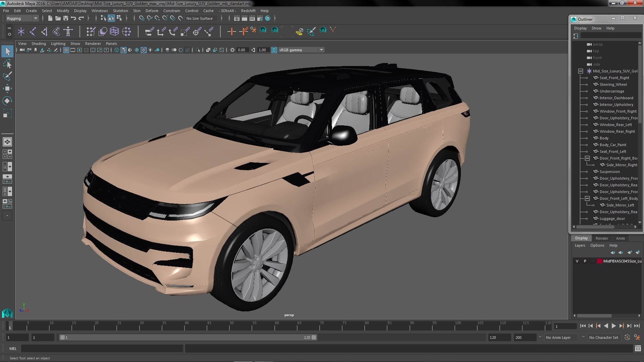Activate the Lasso select tool
This screenshot has height=362, width=644.
7,64
